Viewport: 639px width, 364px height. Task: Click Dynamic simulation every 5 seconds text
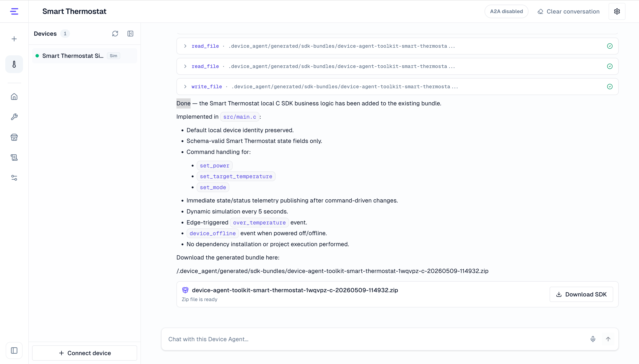click(x=237, y=211)
